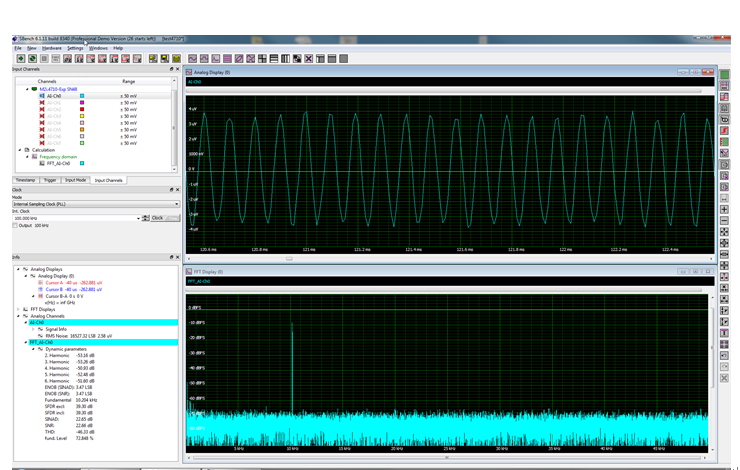Click the minus icon in right toolbar

pos(724,220)
